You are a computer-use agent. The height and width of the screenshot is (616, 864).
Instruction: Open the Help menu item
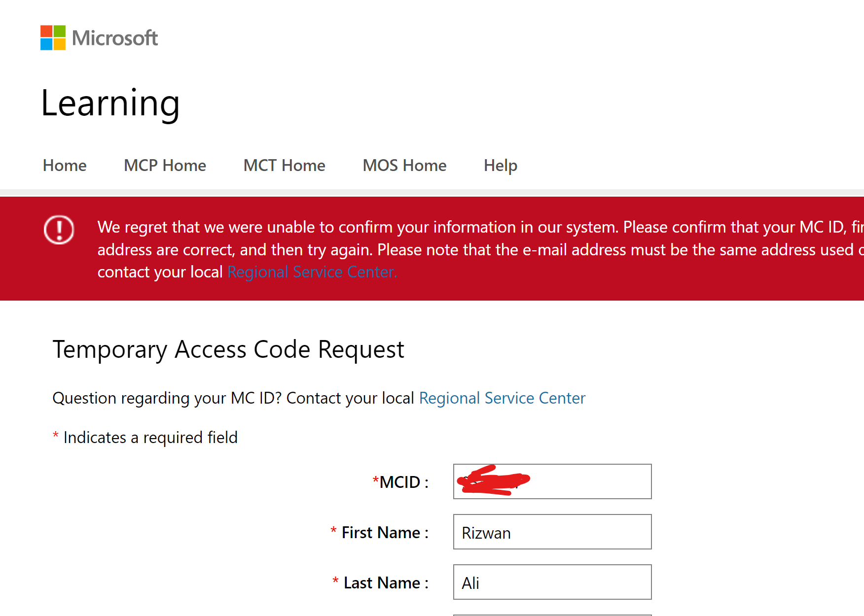[x=501, y=166]
